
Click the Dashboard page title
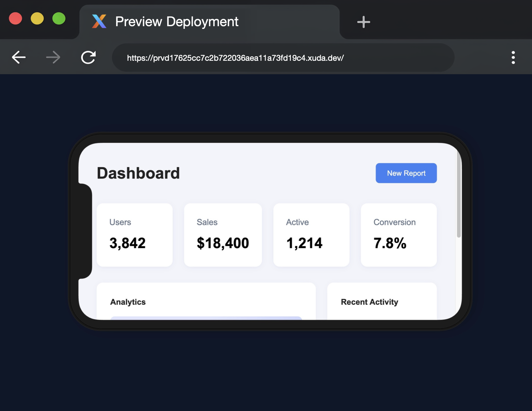(x=138, y=173)
